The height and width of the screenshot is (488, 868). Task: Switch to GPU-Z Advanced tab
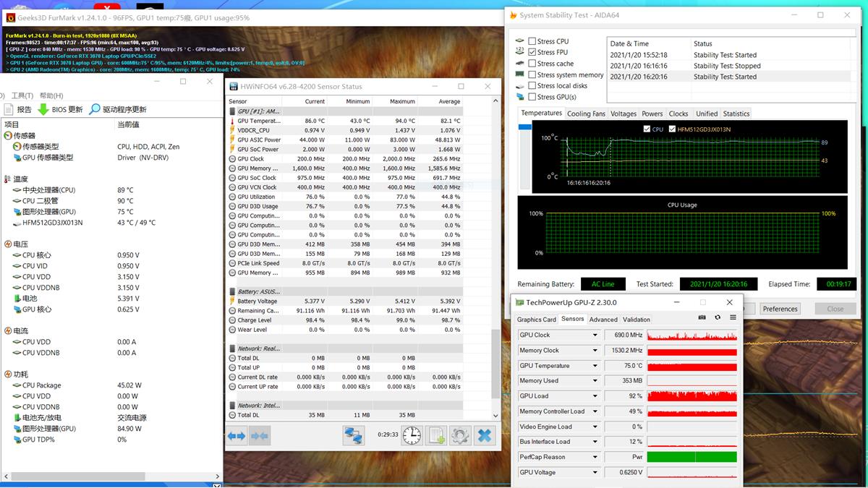(603, 319)
